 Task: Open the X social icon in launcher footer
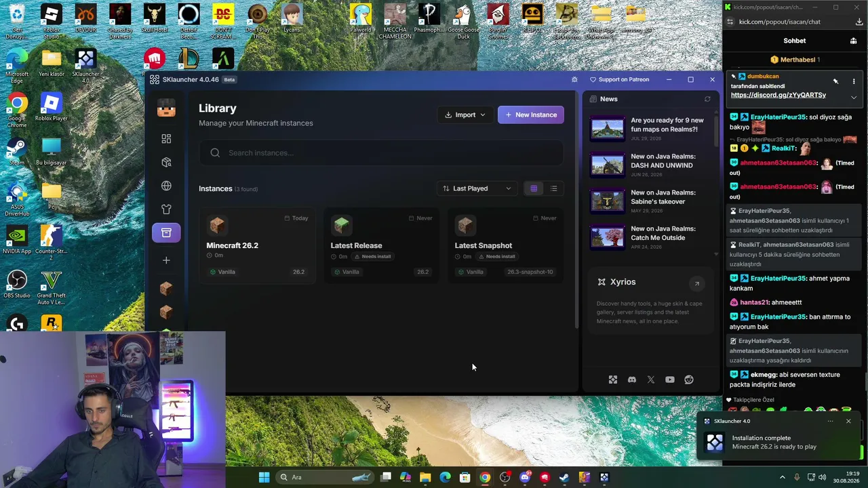click(651, 380)
